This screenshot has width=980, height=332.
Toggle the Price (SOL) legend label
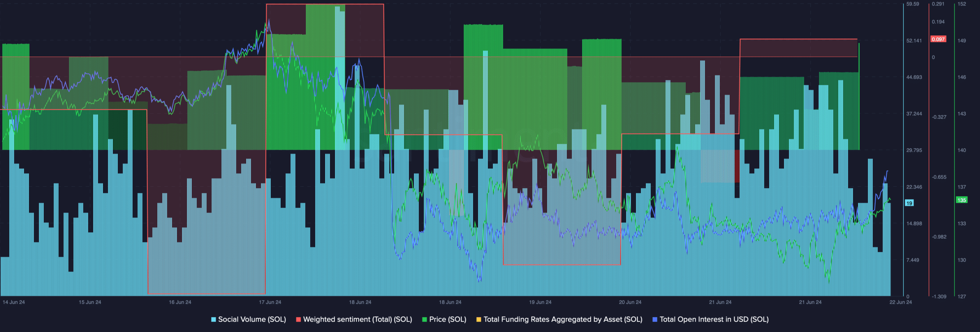[448, 319]
